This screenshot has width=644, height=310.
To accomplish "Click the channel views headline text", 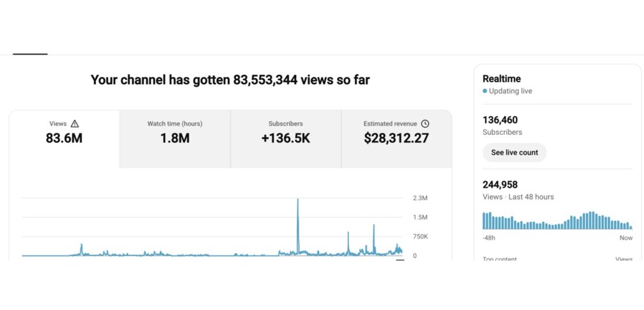I will 230,80.
